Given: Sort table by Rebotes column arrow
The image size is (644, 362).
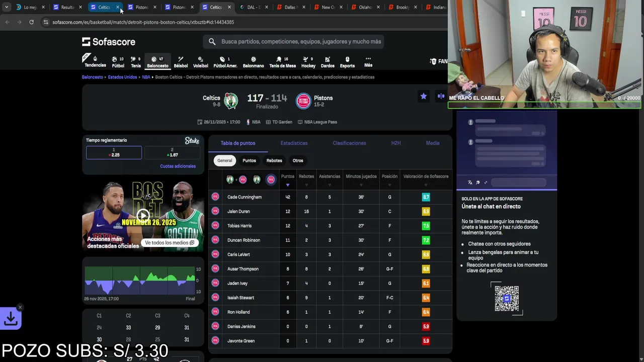Looking at the screenshot, I should (x=306, y=185).
